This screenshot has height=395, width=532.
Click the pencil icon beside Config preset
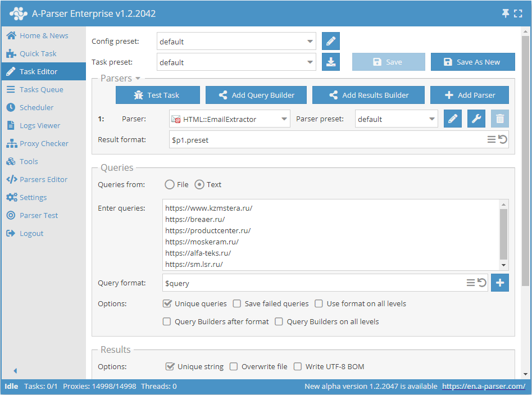point(331,42)
